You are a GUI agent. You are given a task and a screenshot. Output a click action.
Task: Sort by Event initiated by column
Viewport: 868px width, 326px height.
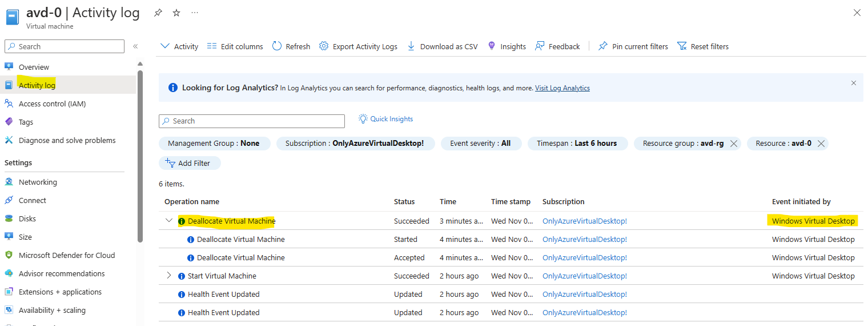(801, 201)
